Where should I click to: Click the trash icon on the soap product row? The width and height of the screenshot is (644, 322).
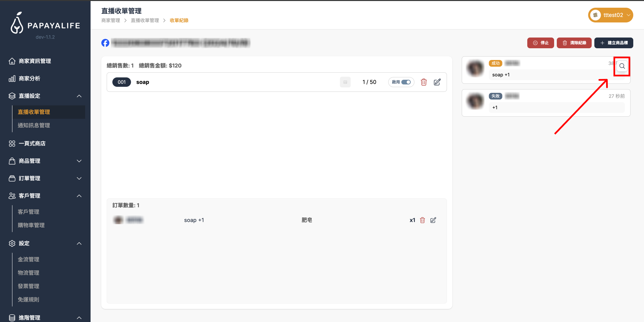(424, 82)
